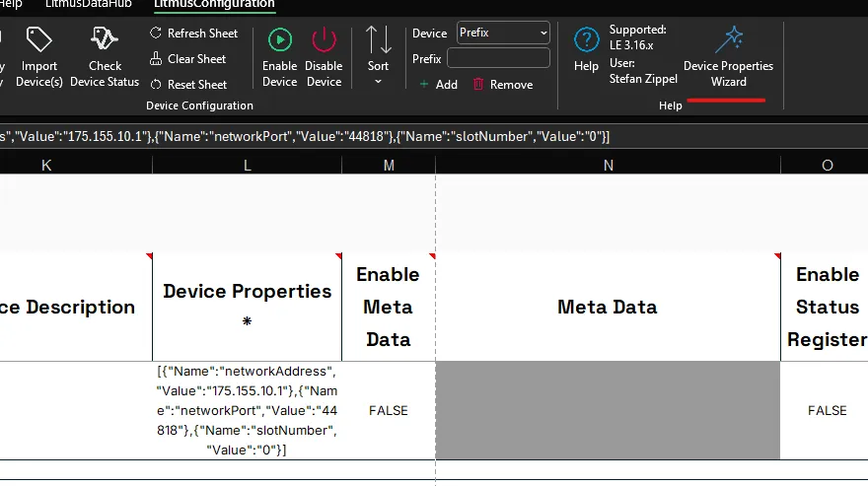Launch the Device Properties Wizard
Screen dimensions: 868x486
click(728, 56)
